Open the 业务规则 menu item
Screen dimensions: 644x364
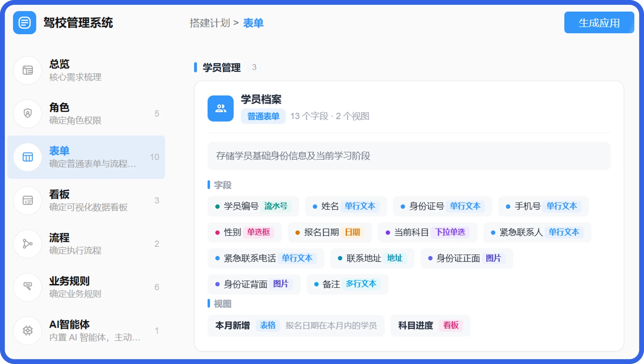86,287
